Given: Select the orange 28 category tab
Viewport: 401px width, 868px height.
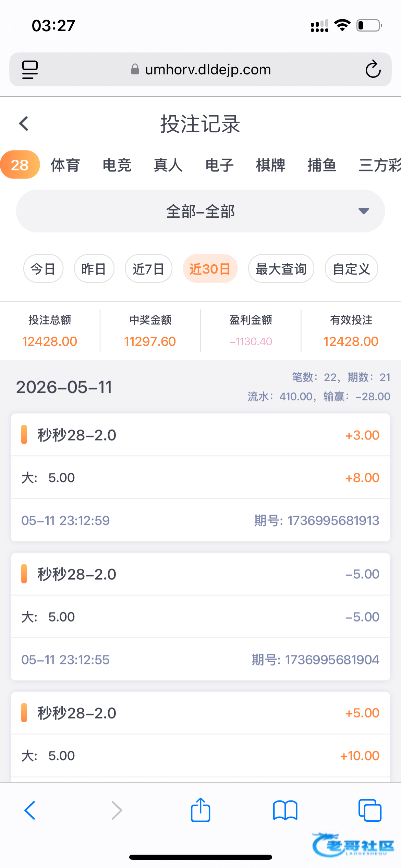Looking at the screenshot, I should pos(20,165).
